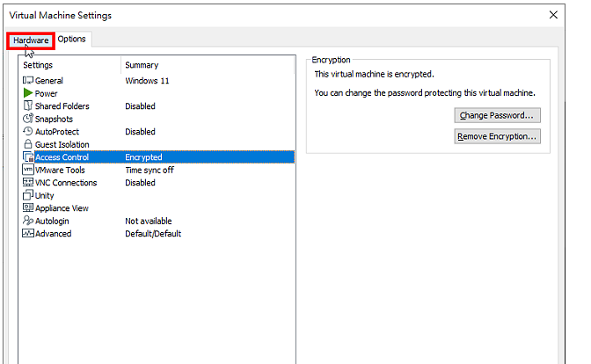Switch to the Options tab
The image size is (591, 364).
tap(71, 40)
